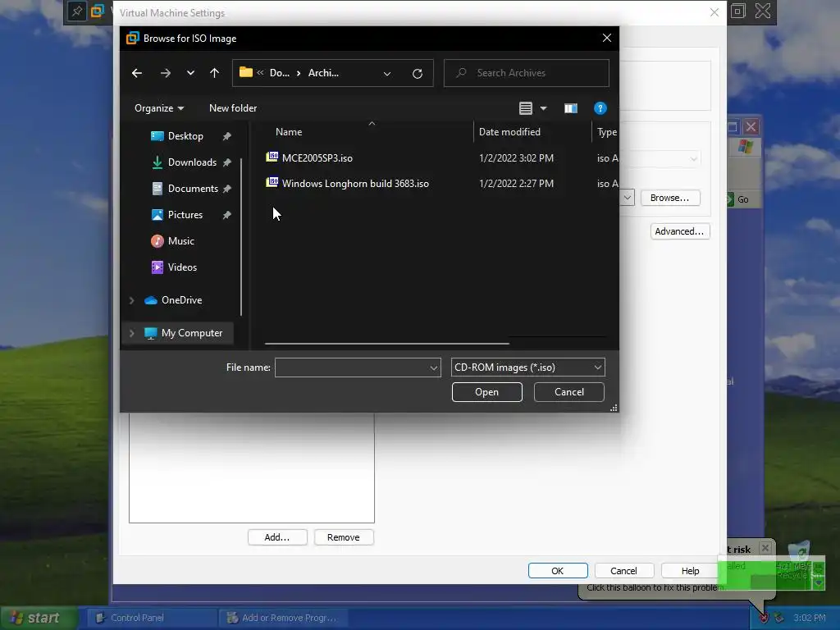The width and height of the screenshot is (840, 630).
Task: Cancel the Browse for ISO Image dialog
Action: pyautogui.click(x=569, y=392)
